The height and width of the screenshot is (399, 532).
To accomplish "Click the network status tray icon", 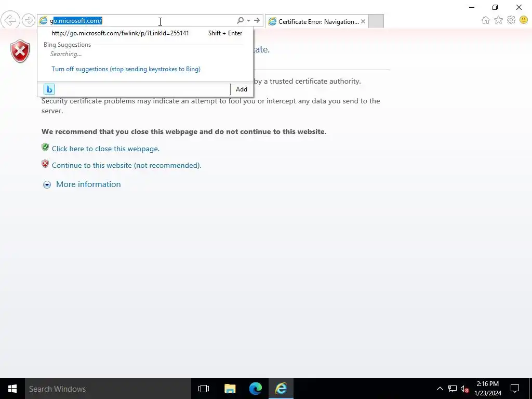I will coord(453,389).
